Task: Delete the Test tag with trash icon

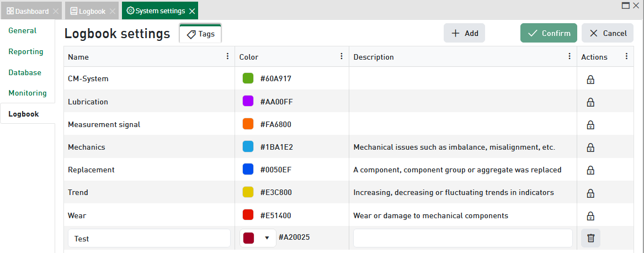Action: [x=590, y=238]
